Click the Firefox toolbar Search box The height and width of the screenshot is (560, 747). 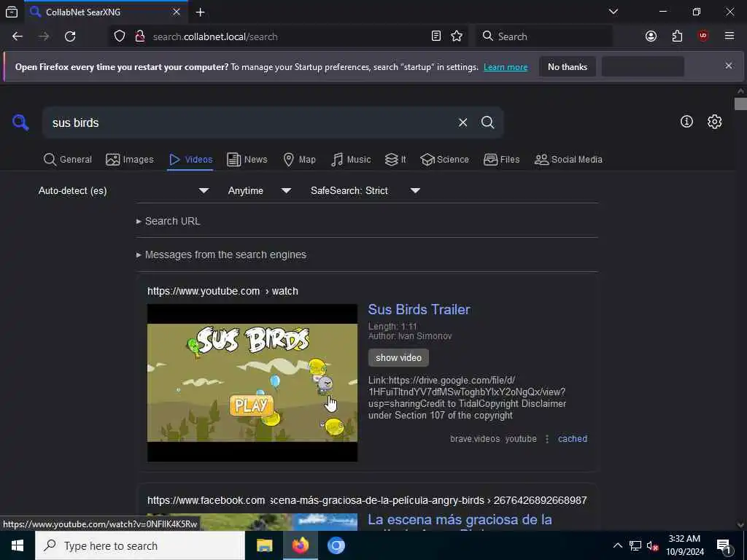(x=543, y=36)
